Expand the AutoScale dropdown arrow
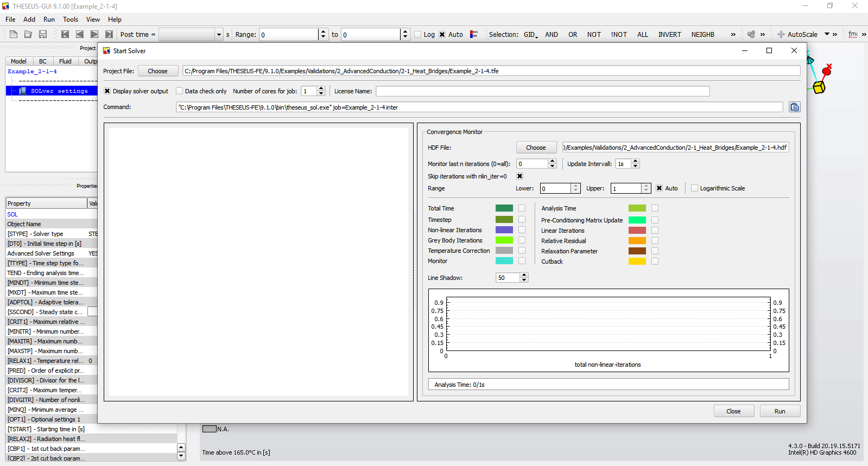868x466 pixels. tap(827, 34)
